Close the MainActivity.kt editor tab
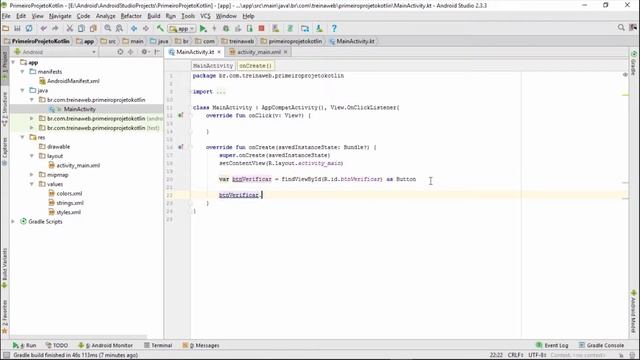 219,52
